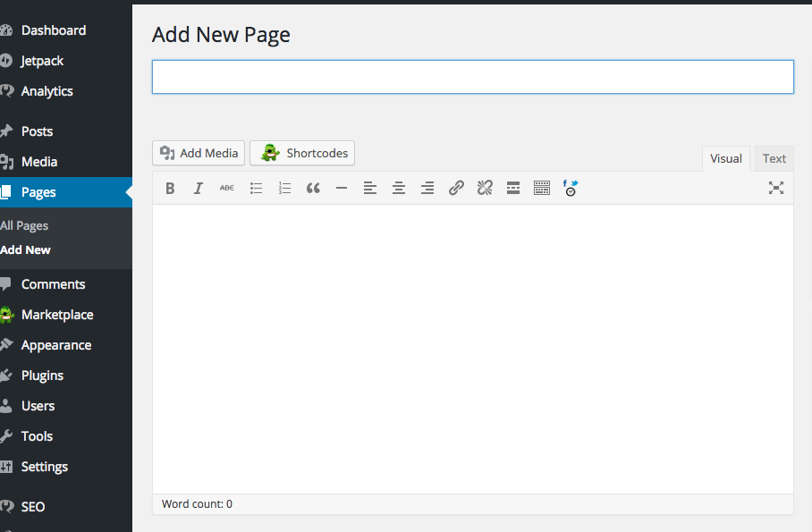
Task: Align text right
Action: 427,188
